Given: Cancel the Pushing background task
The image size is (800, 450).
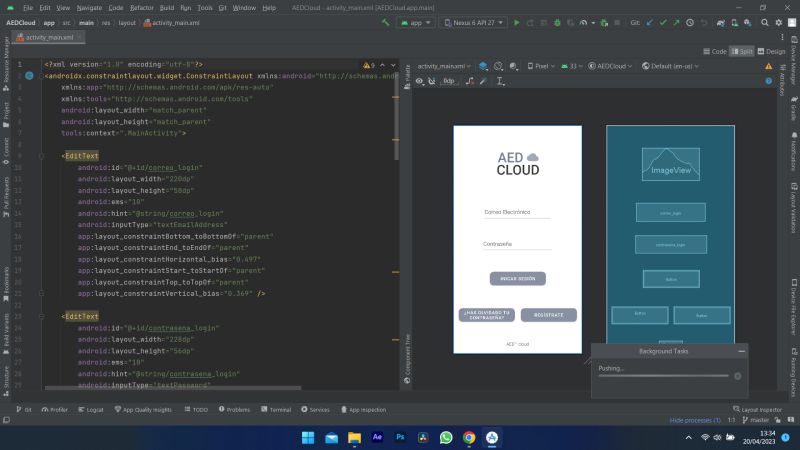Looking at the screenshot, I should tap(737, 376).
